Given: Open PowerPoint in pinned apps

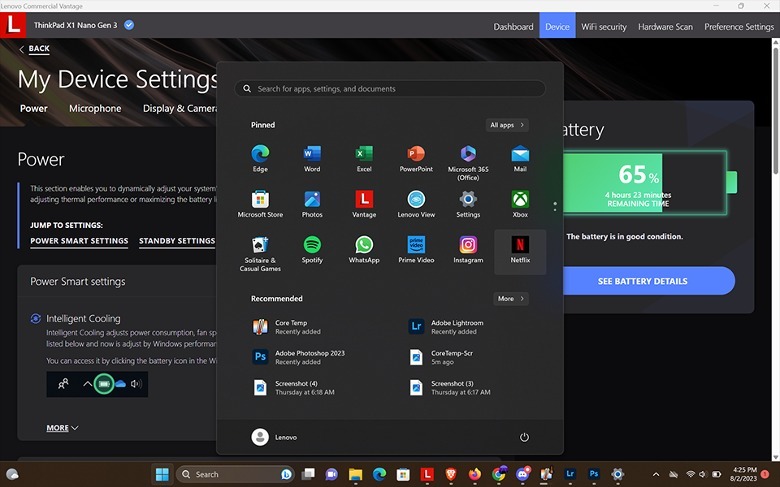Looking at the screenshot, I should coord(416,158).
